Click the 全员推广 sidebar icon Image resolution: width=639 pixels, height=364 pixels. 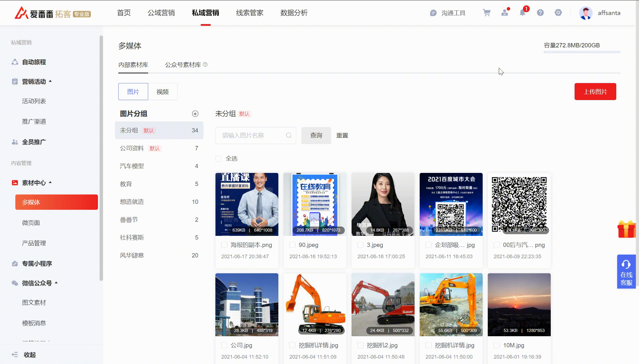[15, 142]
